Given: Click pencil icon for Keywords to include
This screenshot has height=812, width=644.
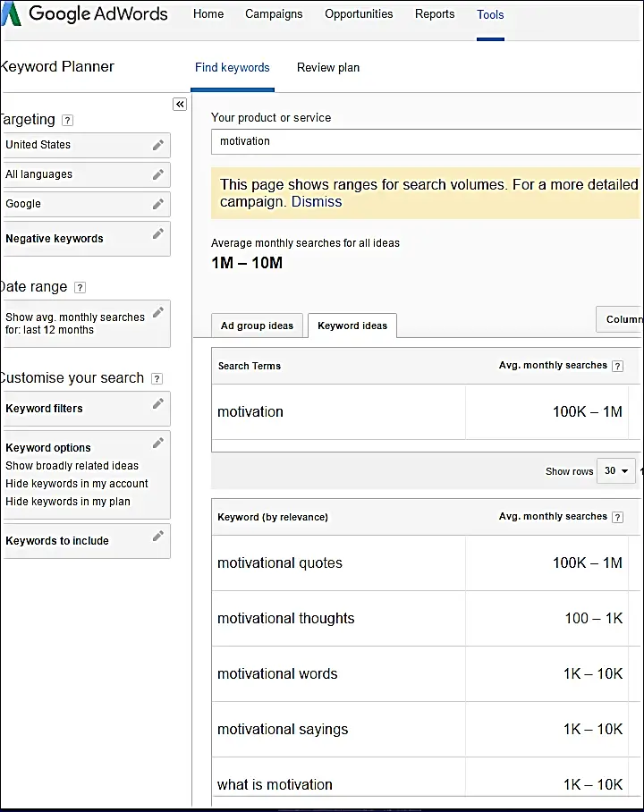Looking at the screenshot, I should [158, 536].
